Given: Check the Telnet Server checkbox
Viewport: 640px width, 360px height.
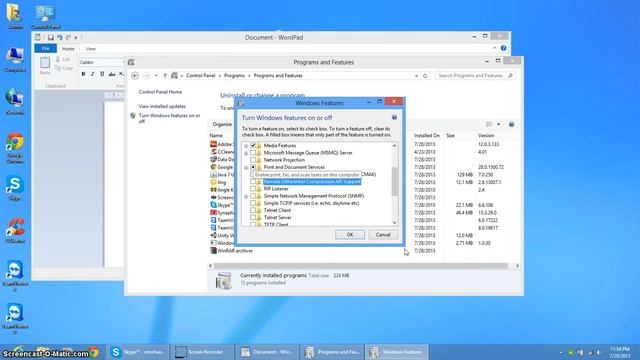Looking at the screenshot, I should click(x=253, y=218).
